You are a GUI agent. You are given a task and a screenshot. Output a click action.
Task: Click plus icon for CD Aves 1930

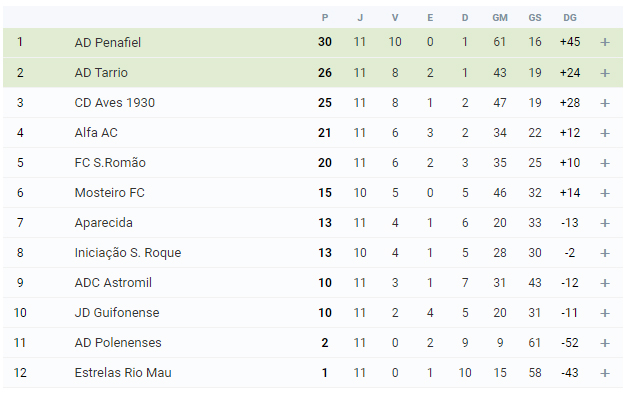point(605,103)
